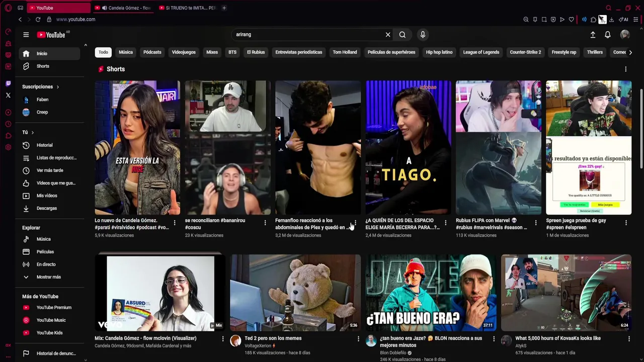
Task: Click the YouTube logo
Action: (51, 35)
